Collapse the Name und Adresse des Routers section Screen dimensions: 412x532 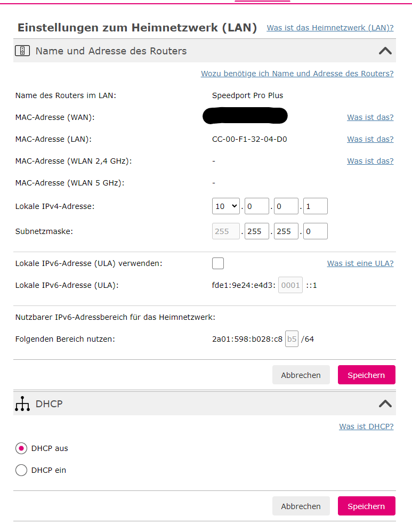(x=385, y=51)
